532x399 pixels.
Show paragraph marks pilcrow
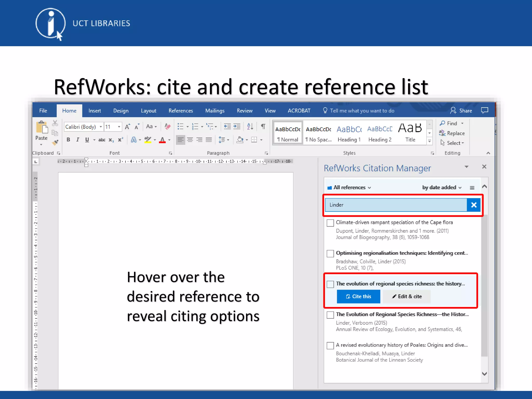coord(263,127)
